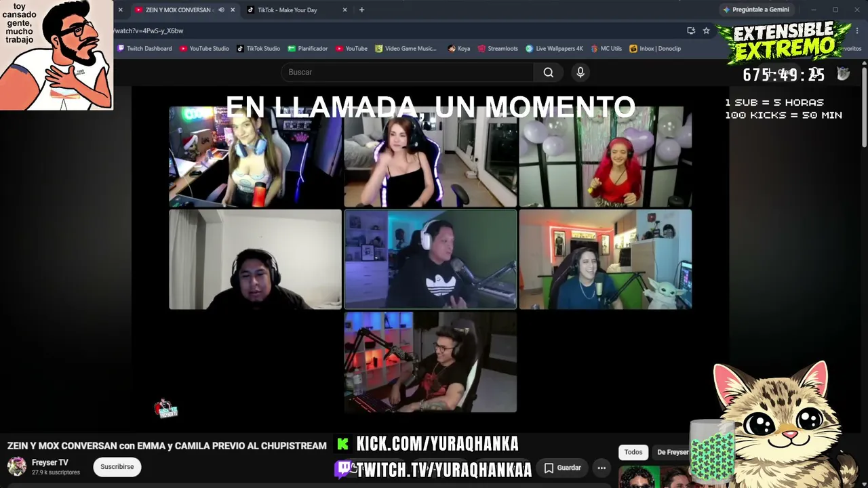868x488 pixels.
Task: Switch to the ZEIN Y MOX CONVERSAN tab
Action: pos(179,10)
